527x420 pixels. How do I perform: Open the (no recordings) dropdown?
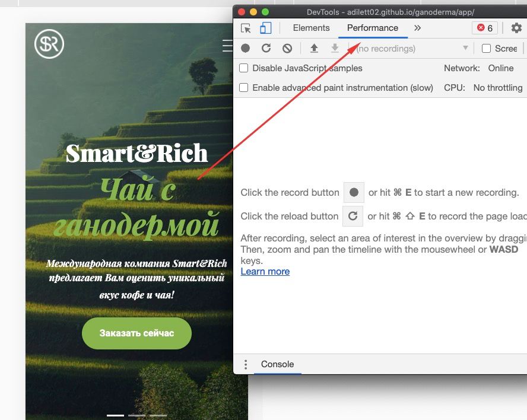412,49
